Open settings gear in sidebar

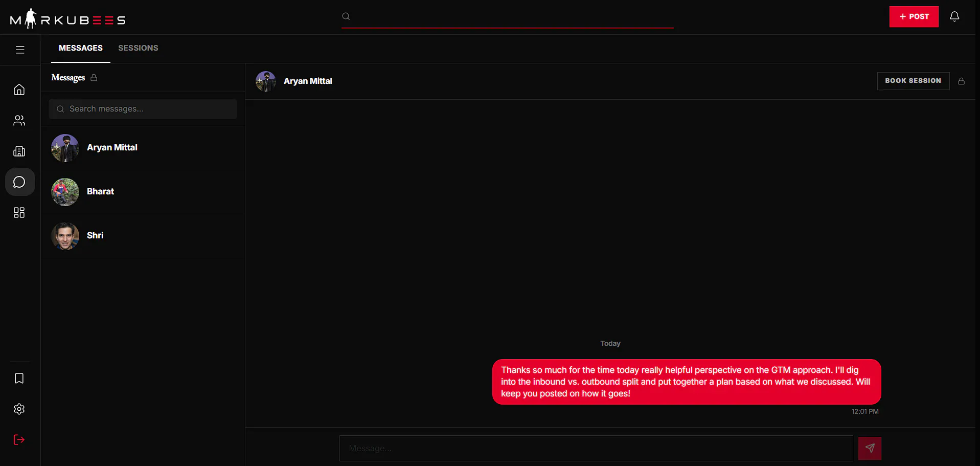pos(19,409)
